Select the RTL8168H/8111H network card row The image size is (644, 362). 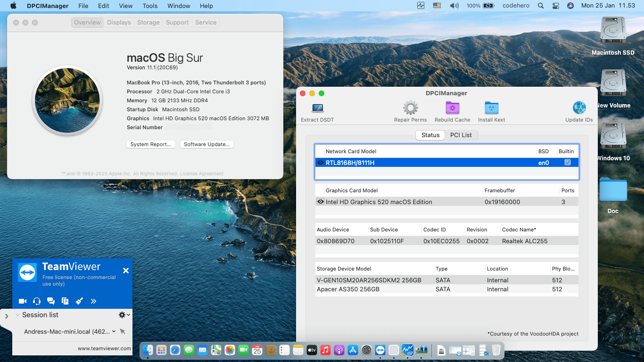447,162
